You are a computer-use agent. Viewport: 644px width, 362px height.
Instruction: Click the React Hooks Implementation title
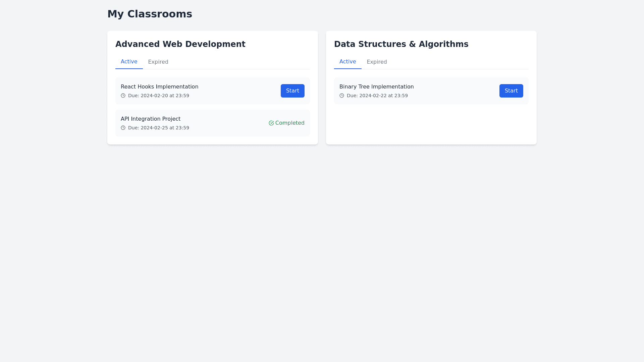click(159, 87)
